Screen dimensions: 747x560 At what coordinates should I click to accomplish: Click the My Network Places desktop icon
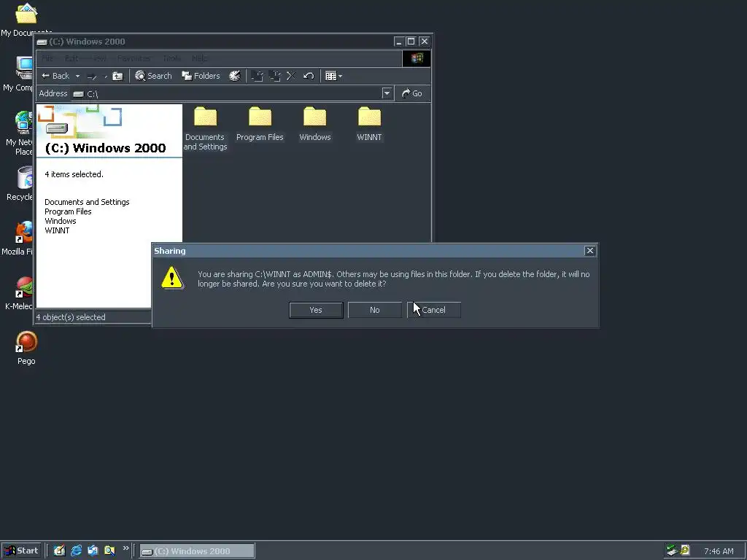tap(21, 134)
